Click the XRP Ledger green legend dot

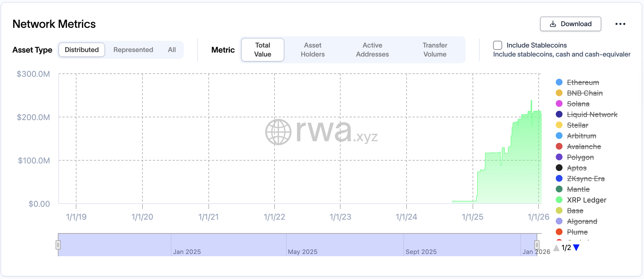tap(559, 200)
